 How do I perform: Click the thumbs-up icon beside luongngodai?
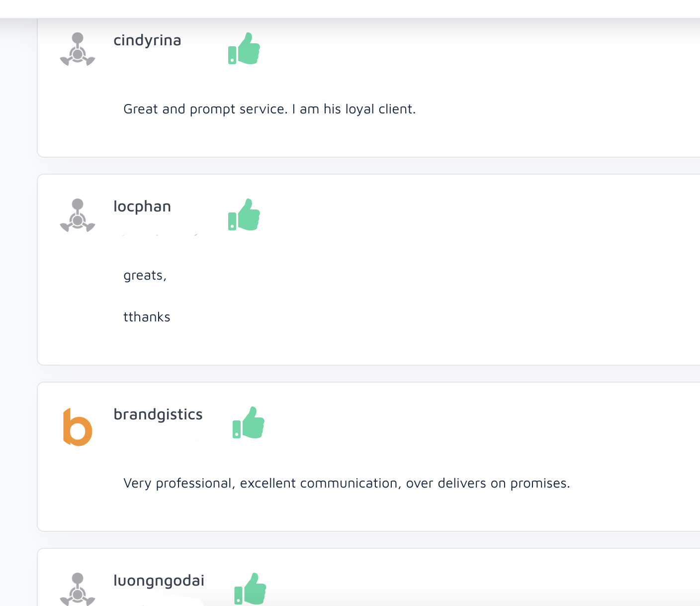tap(250, 589)
